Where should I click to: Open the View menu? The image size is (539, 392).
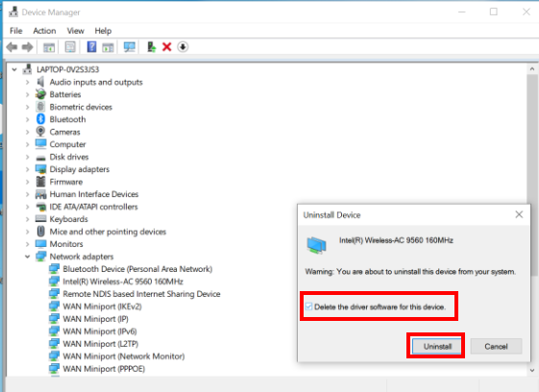75,31
